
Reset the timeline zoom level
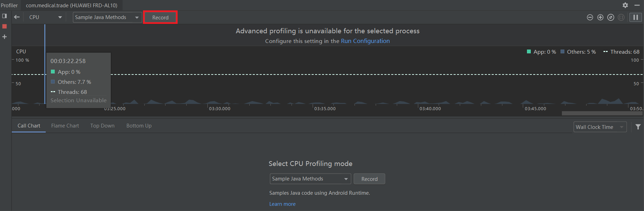point(611,17)
